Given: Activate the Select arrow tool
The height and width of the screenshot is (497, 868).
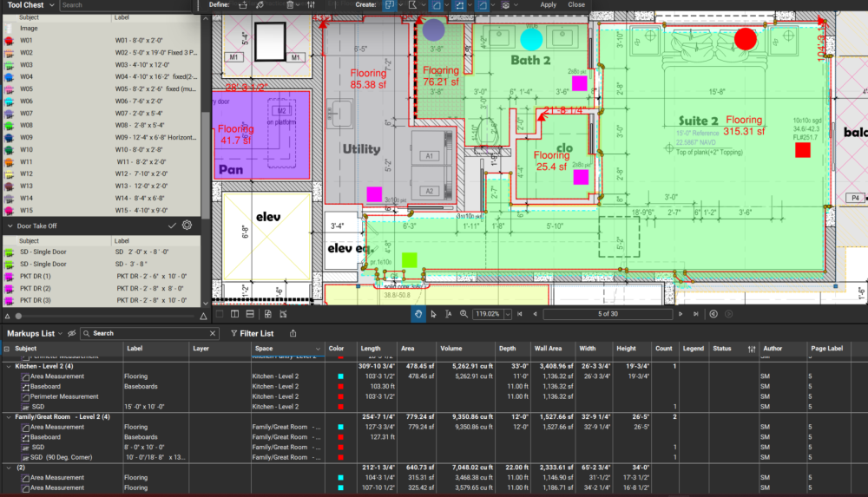Looking at the screenshot, I should coord(433,314).
